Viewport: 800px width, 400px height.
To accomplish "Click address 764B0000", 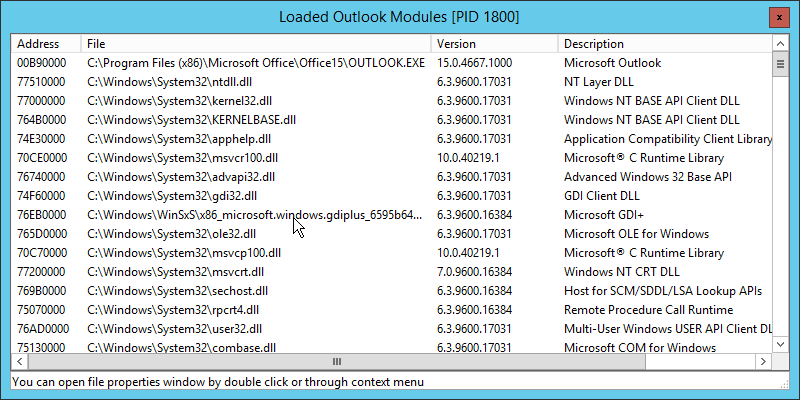I will [41, 120].
